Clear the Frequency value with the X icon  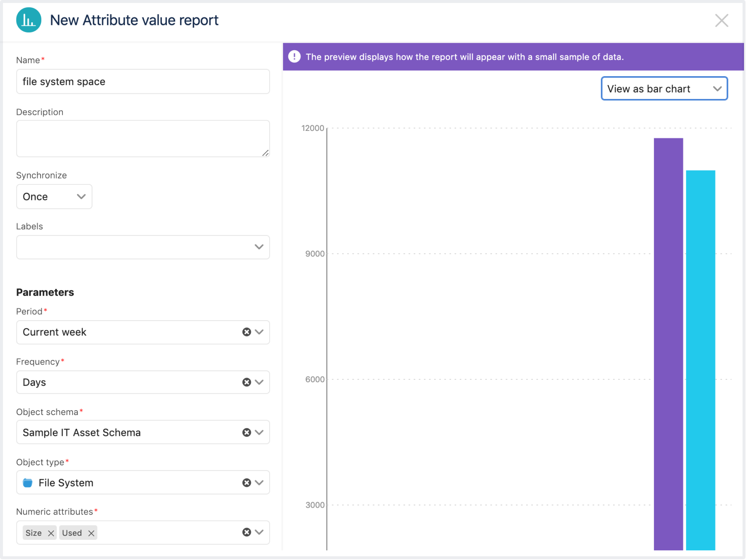(x=247, y=383)
